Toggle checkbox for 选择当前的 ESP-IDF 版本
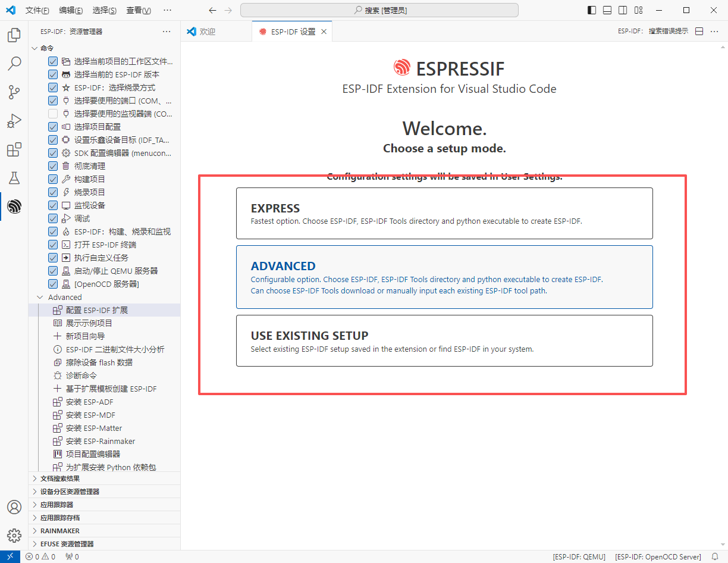 [53, 74]
